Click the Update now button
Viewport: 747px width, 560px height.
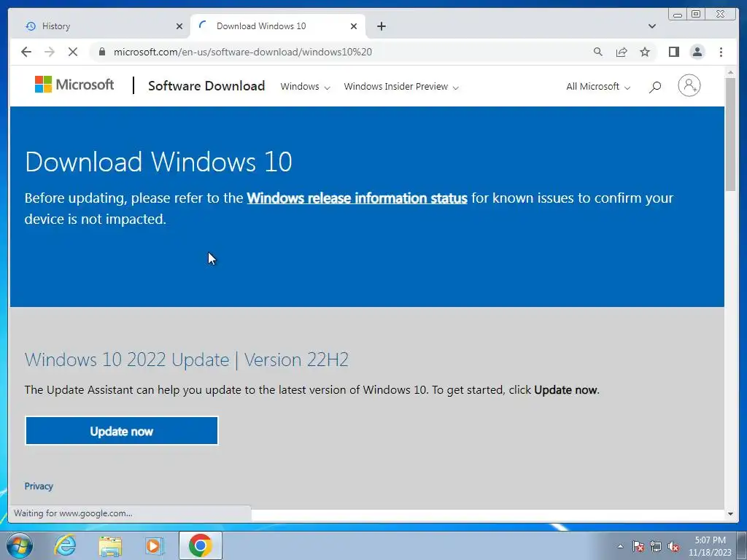[122, 431]
